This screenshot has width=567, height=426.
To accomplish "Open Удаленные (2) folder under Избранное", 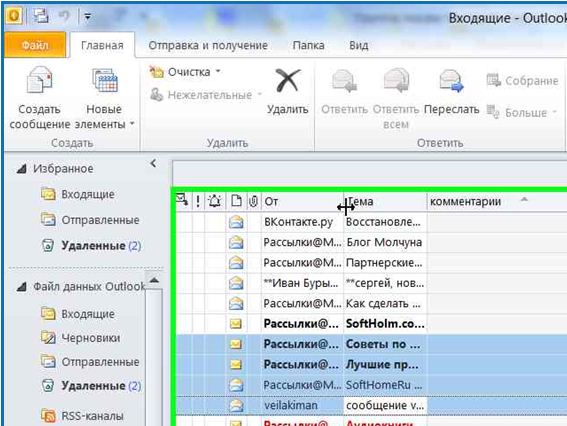I will point(90,246).
